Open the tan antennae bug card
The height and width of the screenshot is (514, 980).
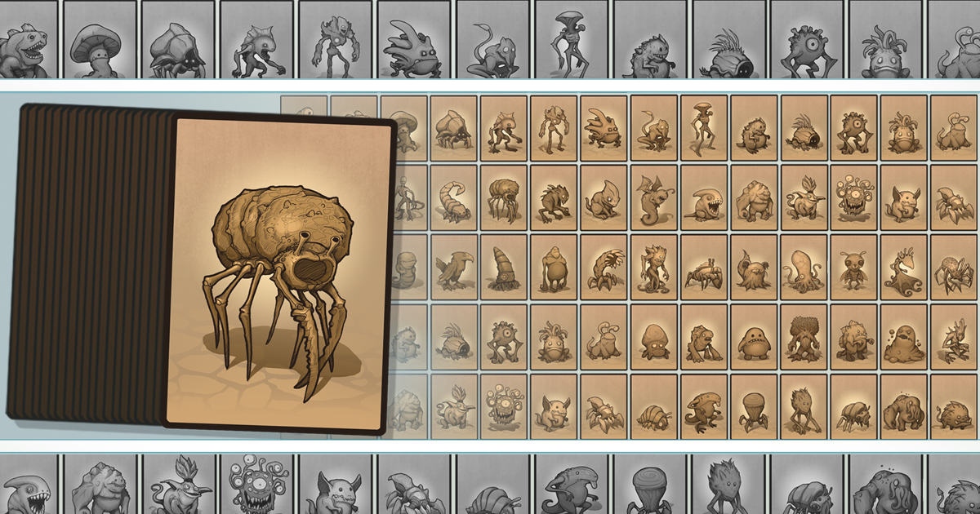click(854, 267)
